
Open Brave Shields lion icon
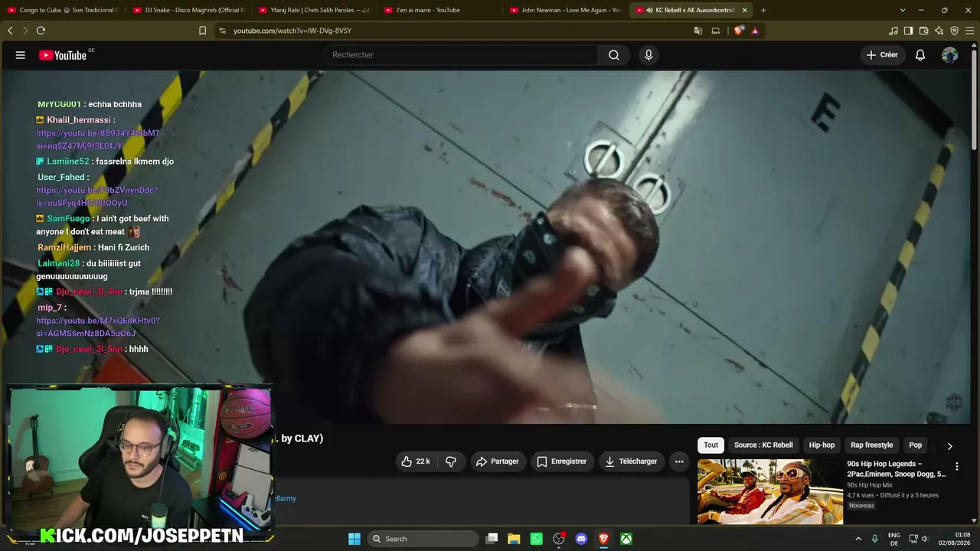pos(738,31)
